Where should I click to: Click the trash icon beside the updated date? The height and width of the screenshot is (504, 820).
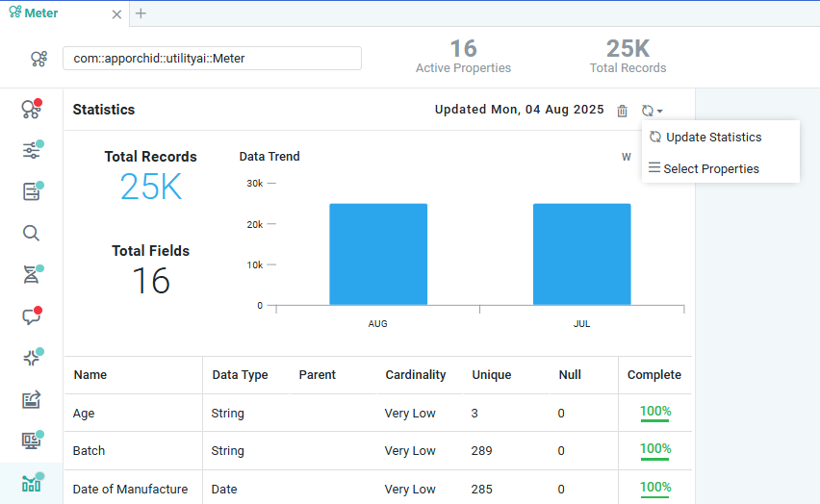coord(623,112)
